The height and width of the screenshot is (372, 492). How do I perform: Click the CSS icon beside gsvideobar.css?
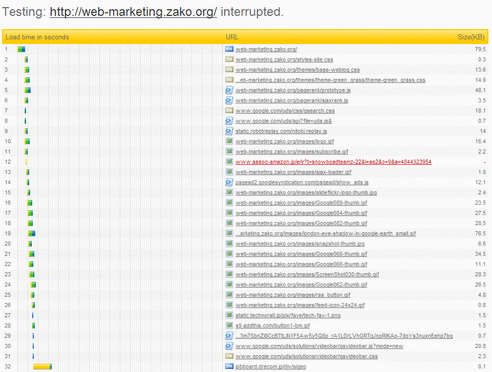pos(229,356)
